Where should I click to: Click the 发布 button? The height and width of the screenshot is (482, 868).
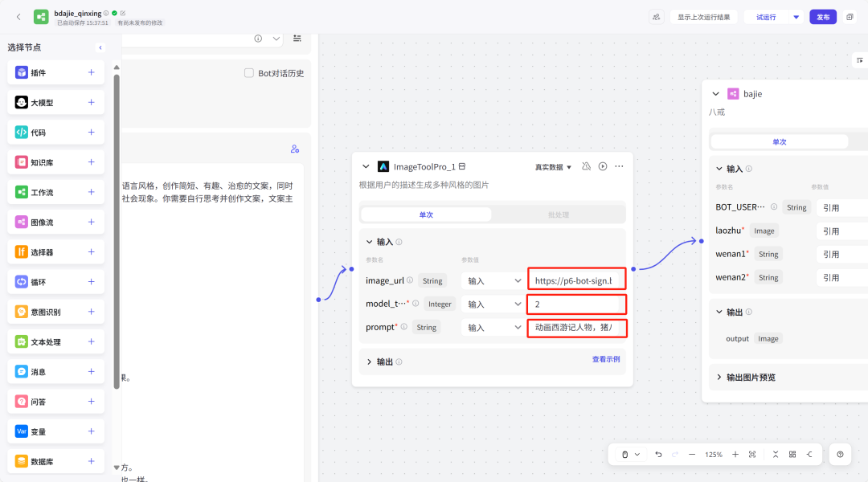823,17
